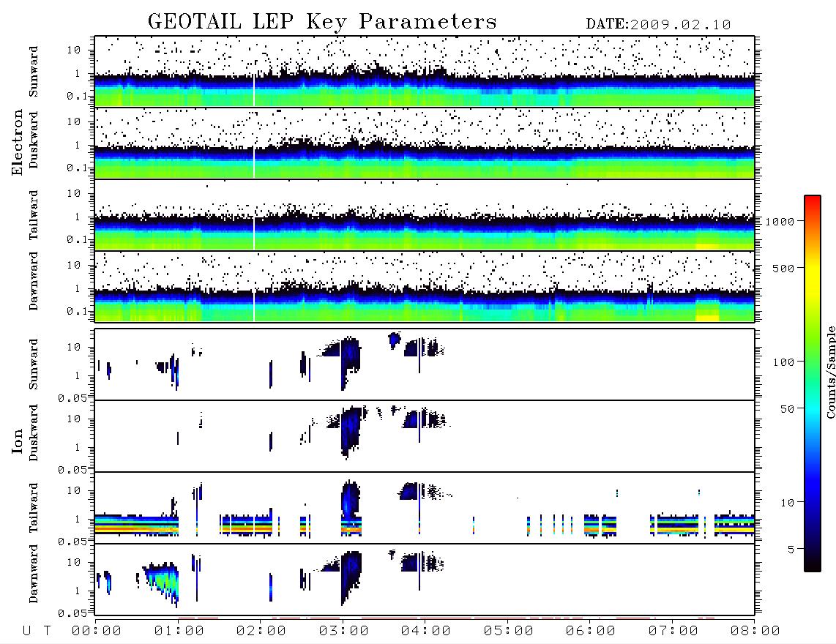Image resolution: width=836 pixels, height=644 pixels.
Task: Click inside the Electron Tailward spectrogram panel
Action: click(425, 215)
